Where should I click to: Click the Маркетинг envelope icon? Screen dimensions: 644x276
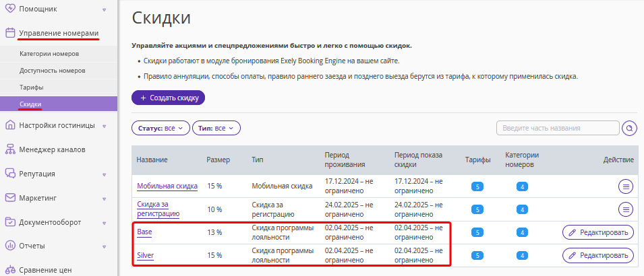[10, 198]
